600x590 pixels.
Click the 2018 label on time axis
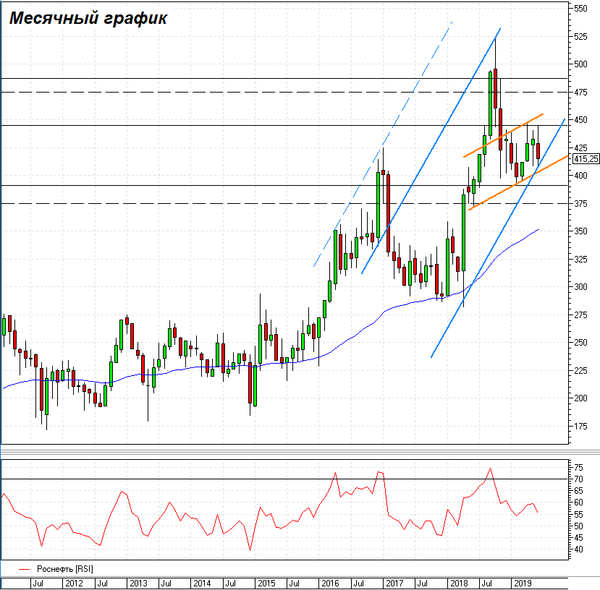point(458,583)
